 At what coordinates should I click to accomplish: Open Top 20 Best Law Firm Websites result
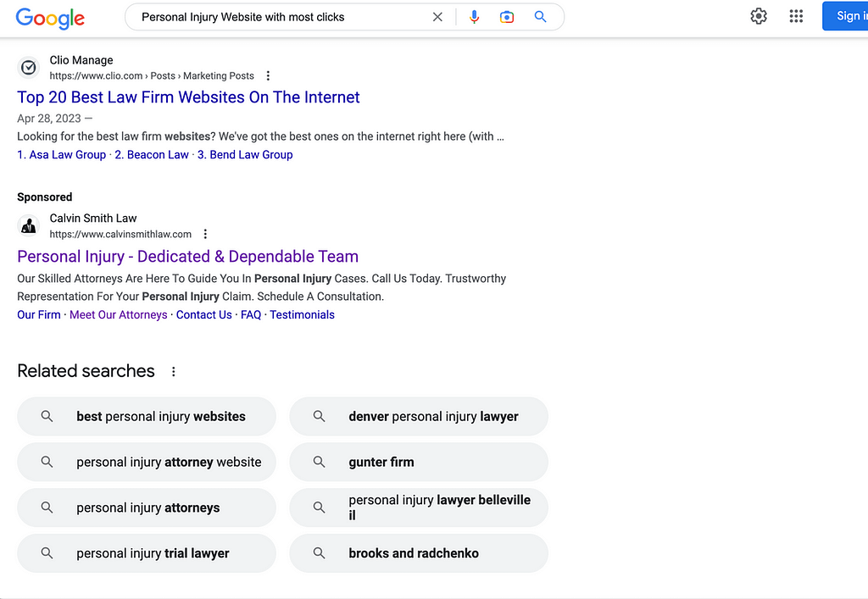tap(188, 97)
